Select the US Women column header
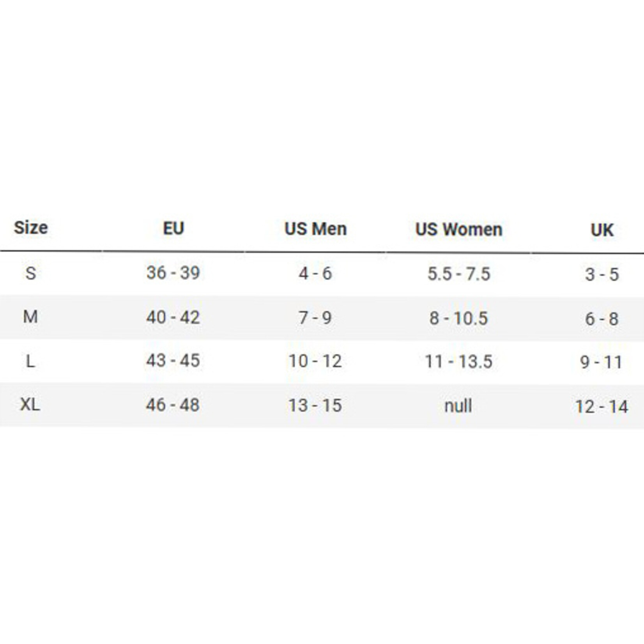 (459, 229)
